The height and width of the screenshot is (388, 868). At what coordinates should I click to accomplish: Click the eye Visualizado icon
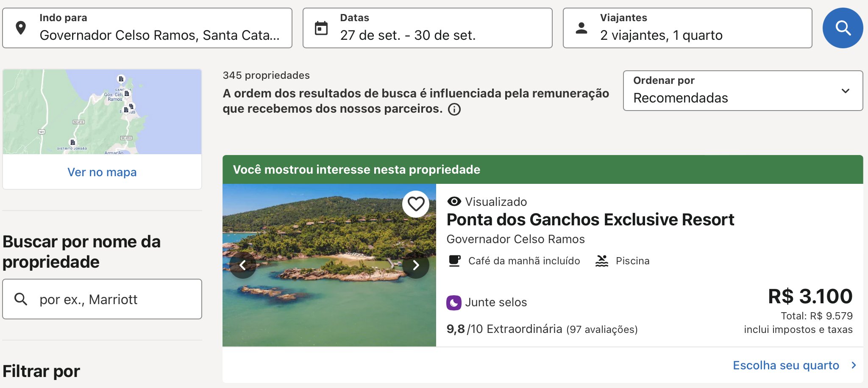pyautogui.click(x=454, y=202)
